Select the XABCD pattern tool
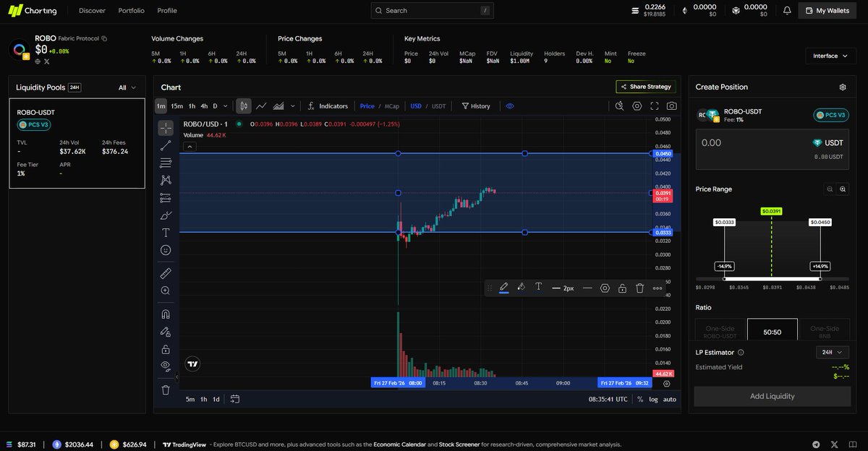Viewport: 868px width, 451px height. (x=166, y=180)
